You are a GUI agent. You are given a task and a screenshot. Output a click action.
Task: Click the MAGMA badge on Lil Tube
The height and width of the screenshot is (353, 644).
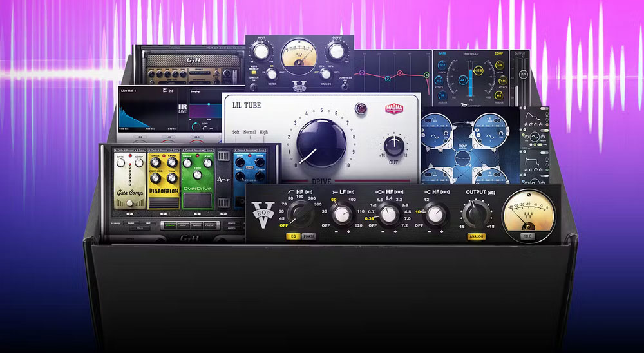click(x=394, y=108)
